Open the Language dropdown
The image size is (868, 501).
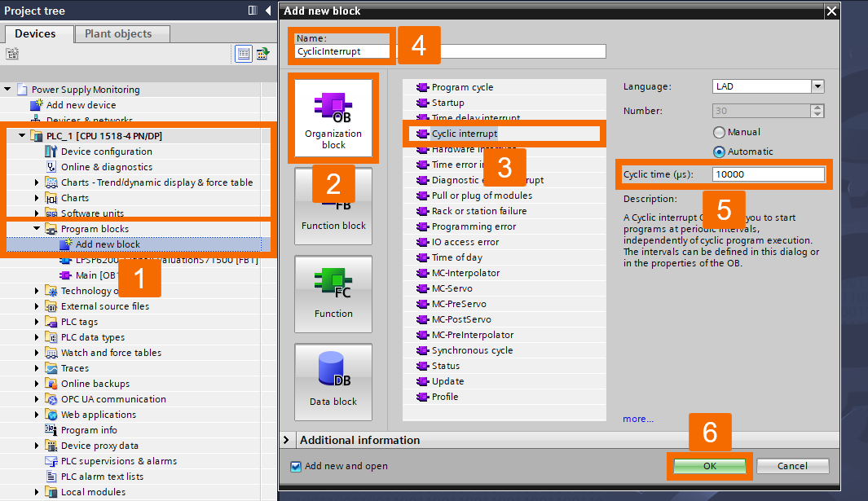[x=817, y=86]
